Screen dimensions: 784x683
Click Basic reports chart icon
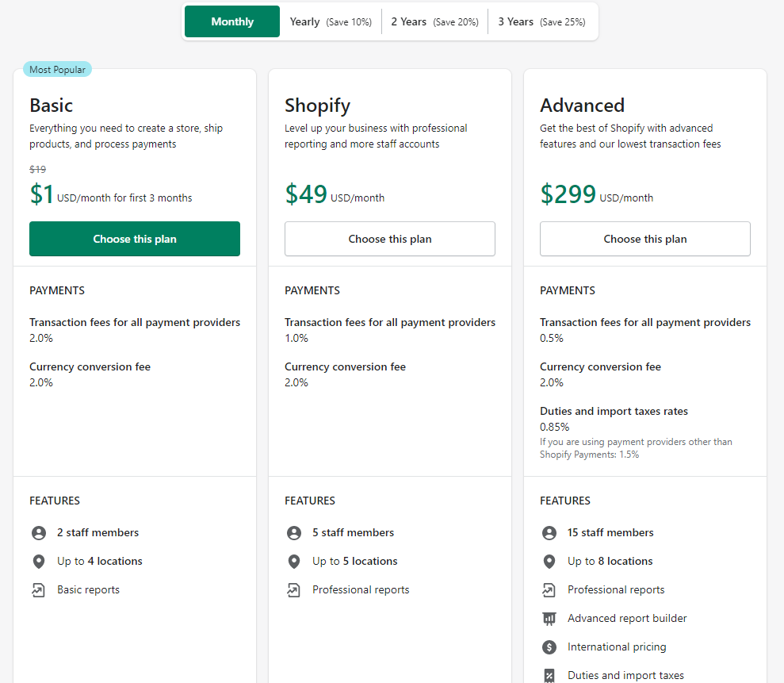38,590
